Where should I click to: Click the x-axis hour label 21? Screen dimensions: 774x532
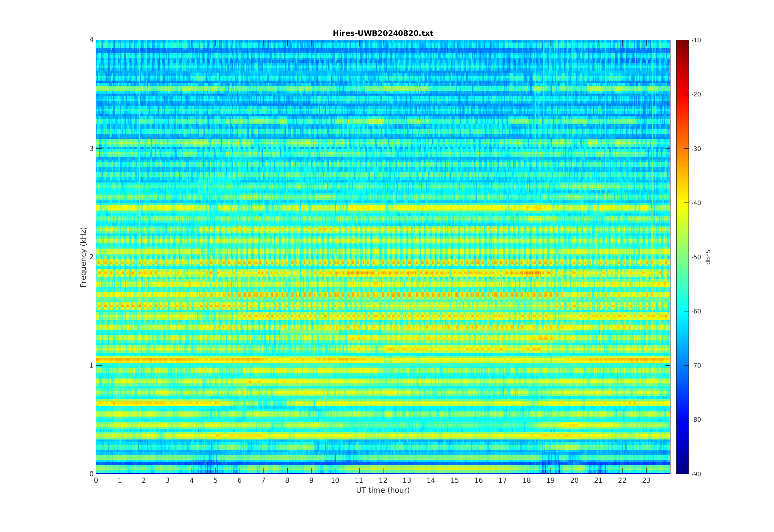(x=598, y=480)
